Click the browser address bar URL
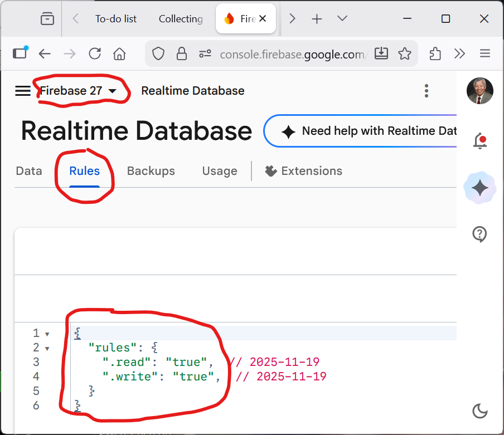Image resolution: width=504 pixels, height=435 pixels. [293, 54]
